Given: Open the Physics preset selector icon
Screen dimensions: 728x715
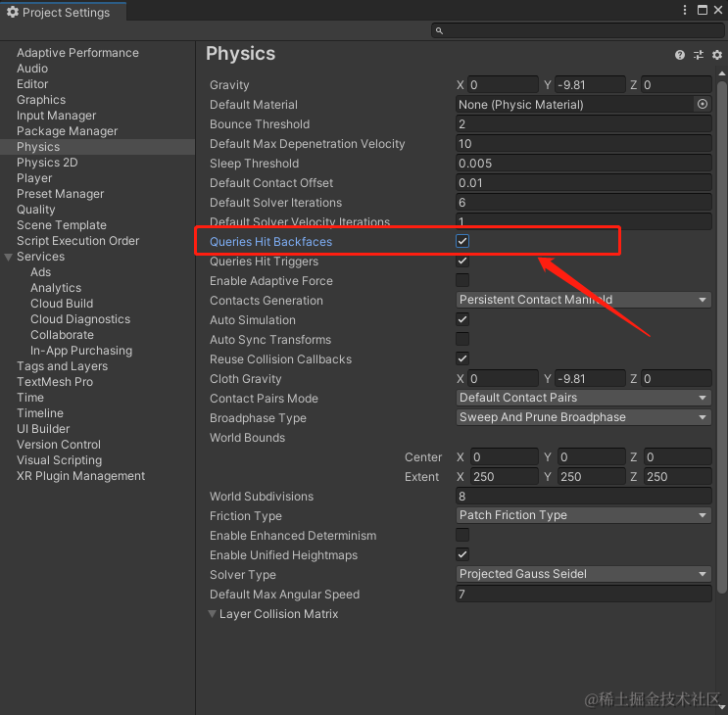Looking at the screenshot, I should point(699,55).
